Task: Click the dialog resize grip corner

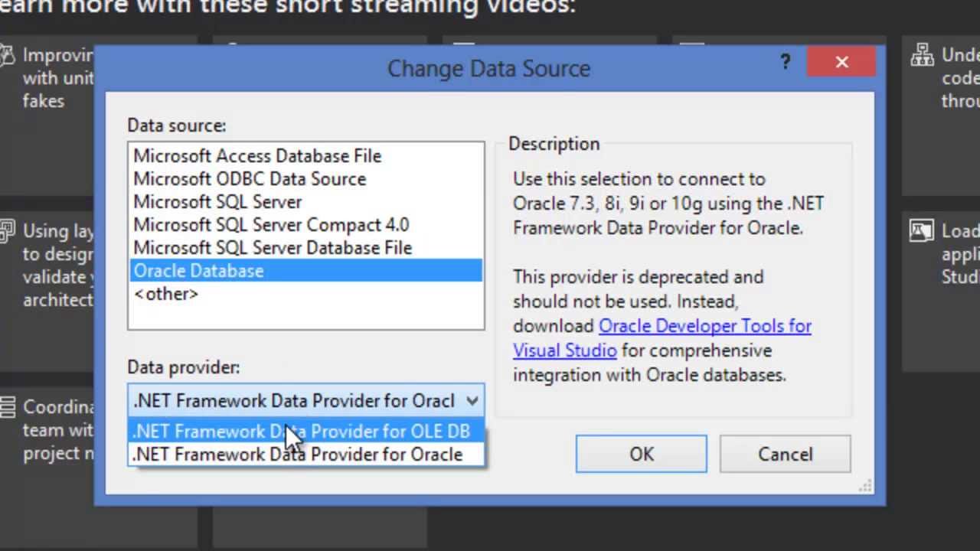Action: [866, 486]
